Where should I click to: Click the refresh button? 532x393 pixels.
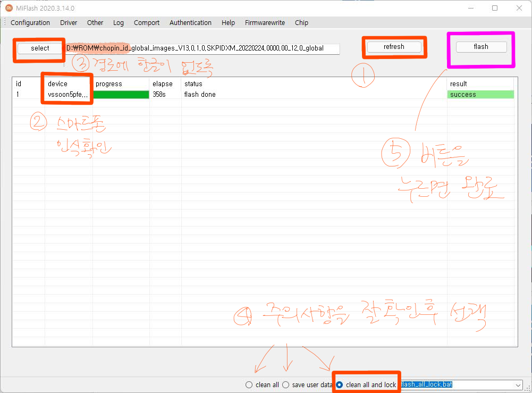click(x=394, y=47)
